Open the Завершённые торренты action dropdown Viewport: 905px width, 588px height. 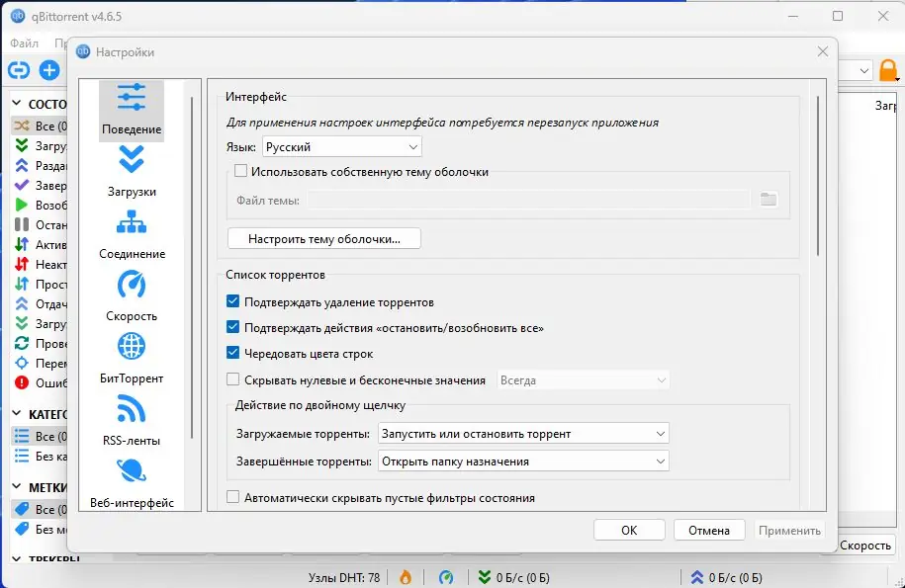click(x=523, y=462)
